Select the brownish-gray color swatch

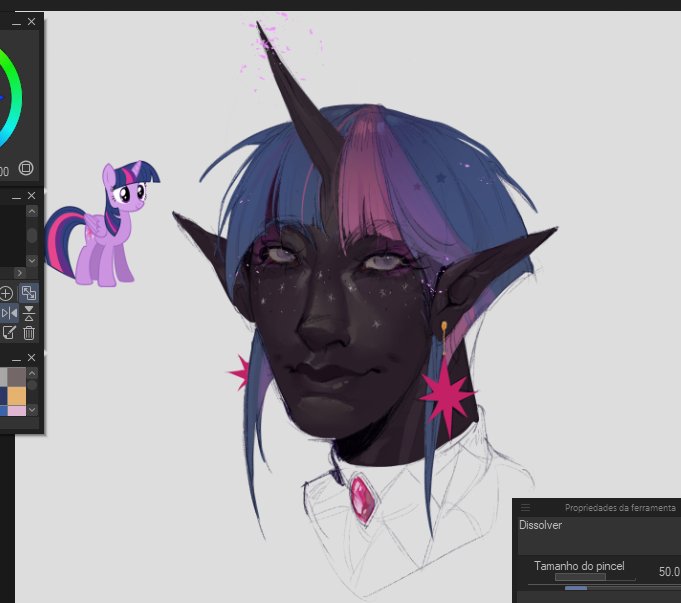(x=17, y=377)
